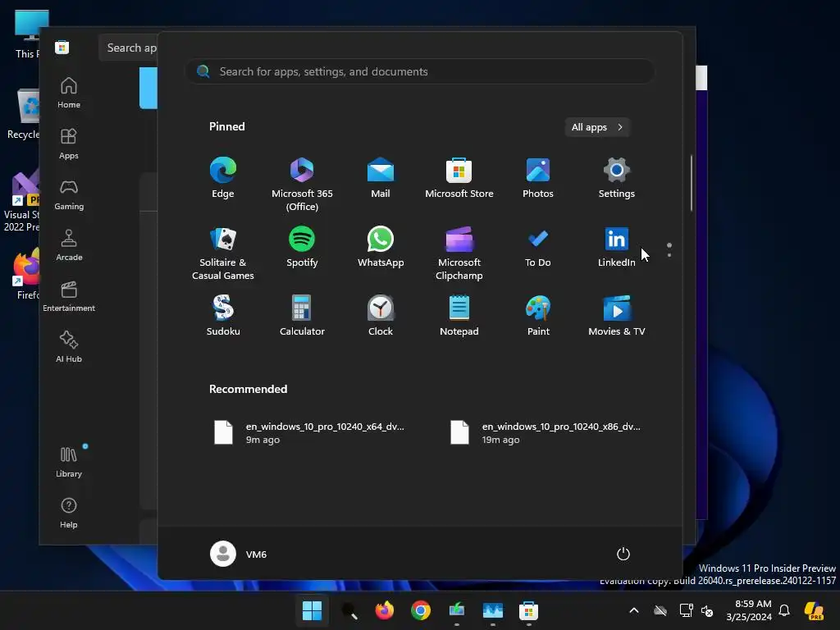Open Firefox from the taskbar

[x=385, y=610]
